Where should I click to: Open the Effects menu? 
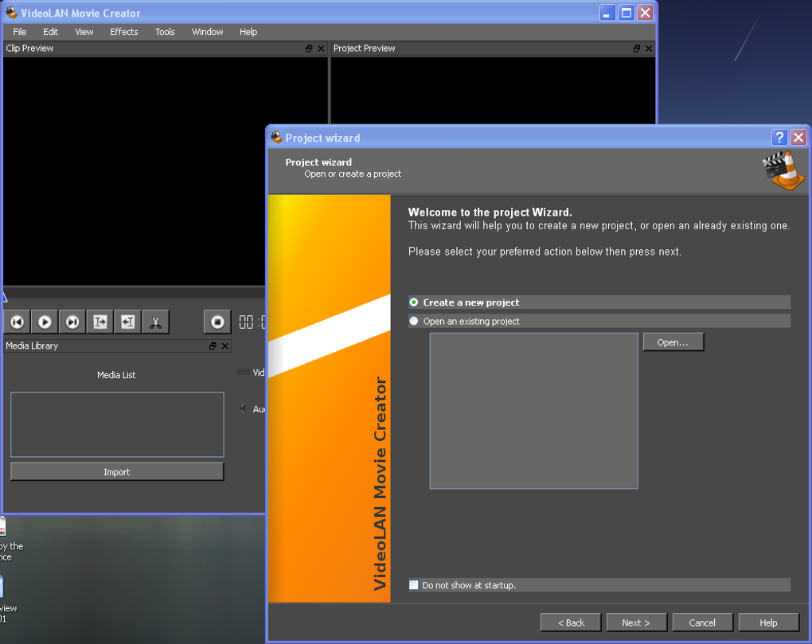click(x=123, y=32)
